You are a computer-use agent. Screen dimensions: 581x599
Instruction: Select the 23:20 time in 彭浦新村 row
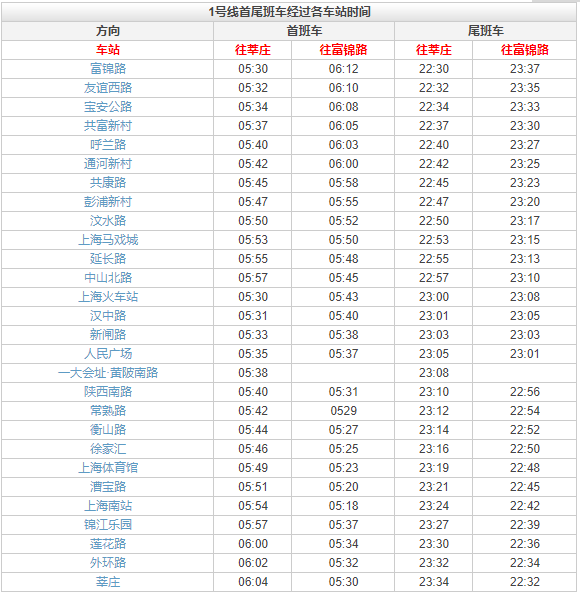click(x=525, y=202)
